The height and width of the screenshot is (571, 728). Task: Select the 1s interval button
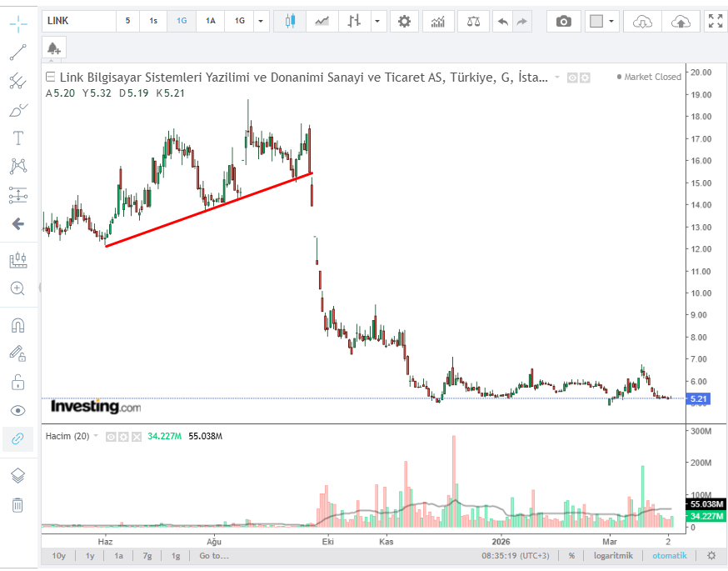click(153, 21)
